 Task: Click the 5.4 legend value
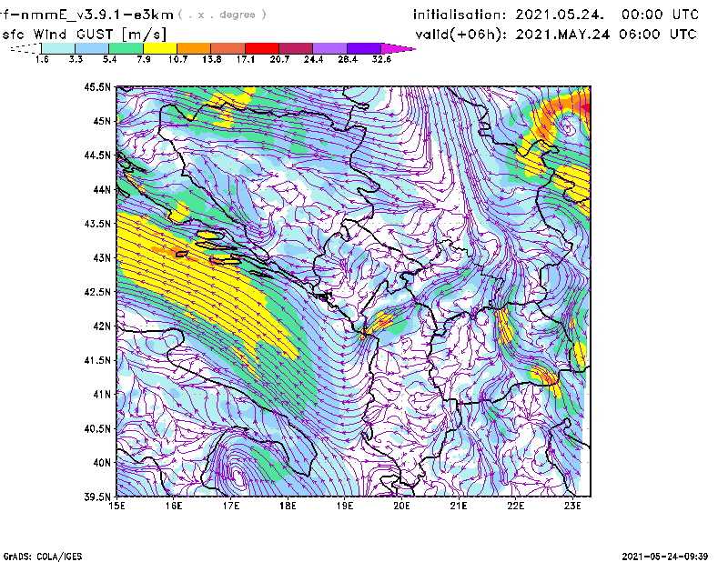(x=109, y=59)
